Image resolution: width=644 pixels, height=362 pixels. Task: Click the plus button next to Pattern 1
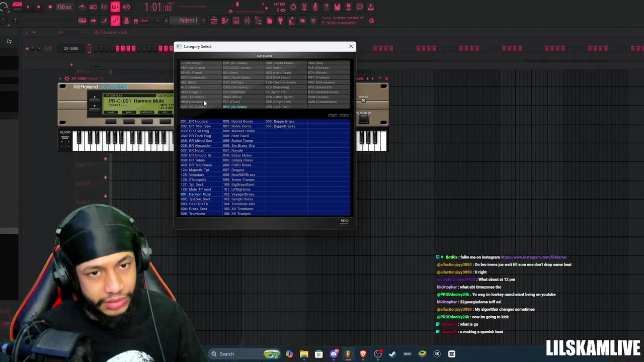(x=203, y=21)
